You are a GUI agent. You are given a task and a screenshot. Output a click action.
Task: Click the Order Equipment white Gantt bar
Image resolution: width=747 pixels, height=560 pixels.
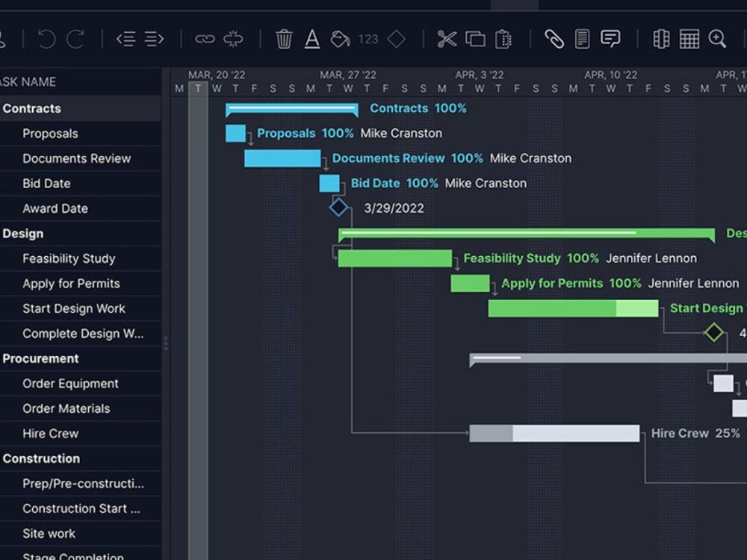[723, 383]
